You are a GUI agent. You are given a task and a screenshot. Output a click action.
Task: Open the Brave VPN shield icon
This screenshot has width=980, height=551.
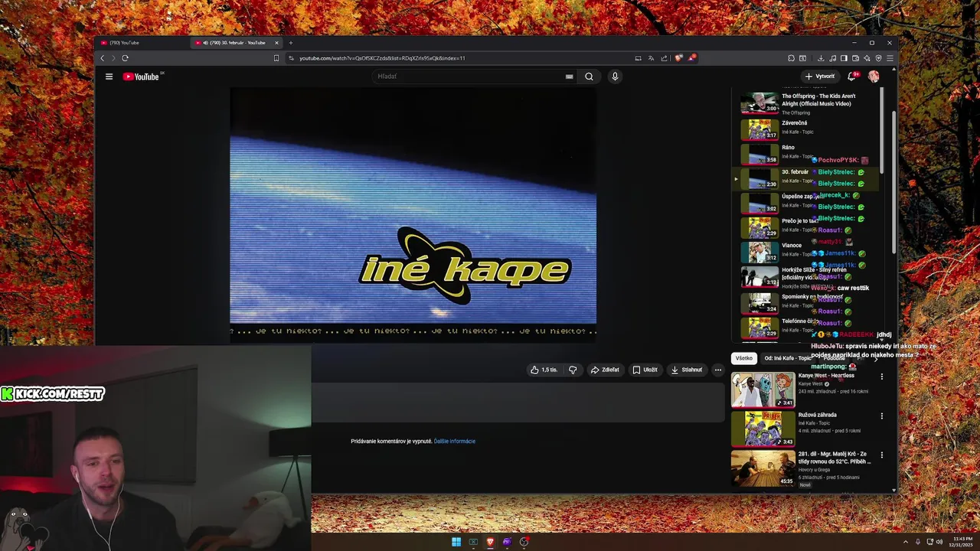coord(878,58)
